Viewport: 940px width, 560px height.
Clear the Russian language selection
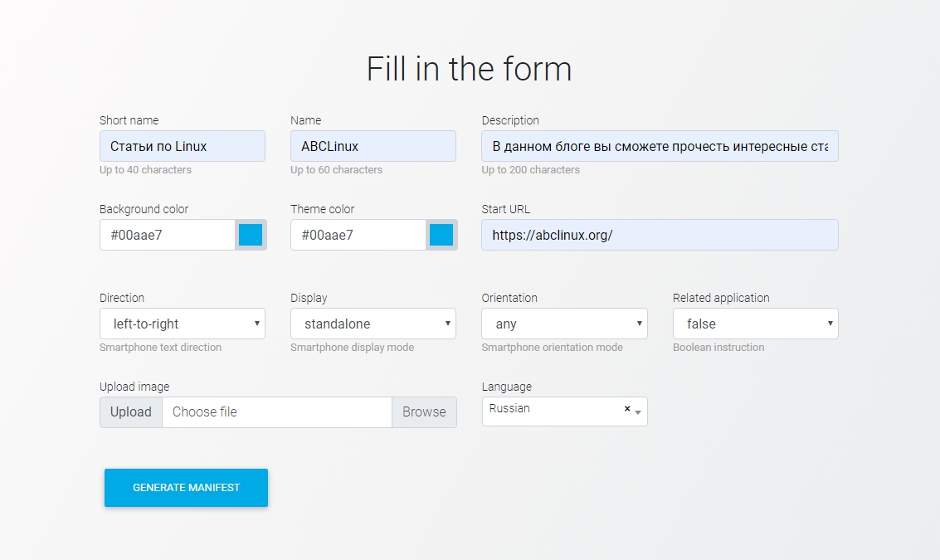[x=627, y=409]
